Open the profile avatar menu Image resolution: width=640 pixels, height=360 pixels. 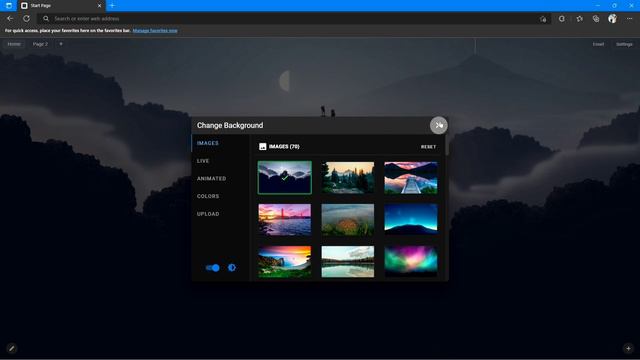tap(612, 18)
